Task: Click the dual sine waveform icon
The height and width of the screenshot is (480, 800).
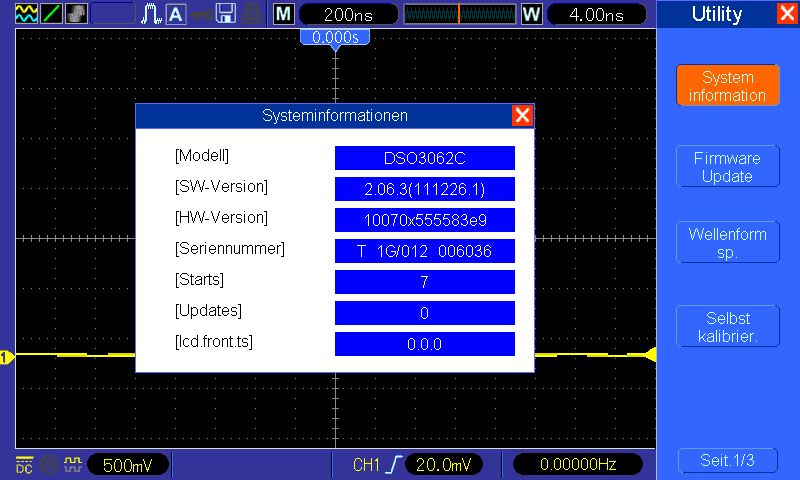Action: click(27, 14)
